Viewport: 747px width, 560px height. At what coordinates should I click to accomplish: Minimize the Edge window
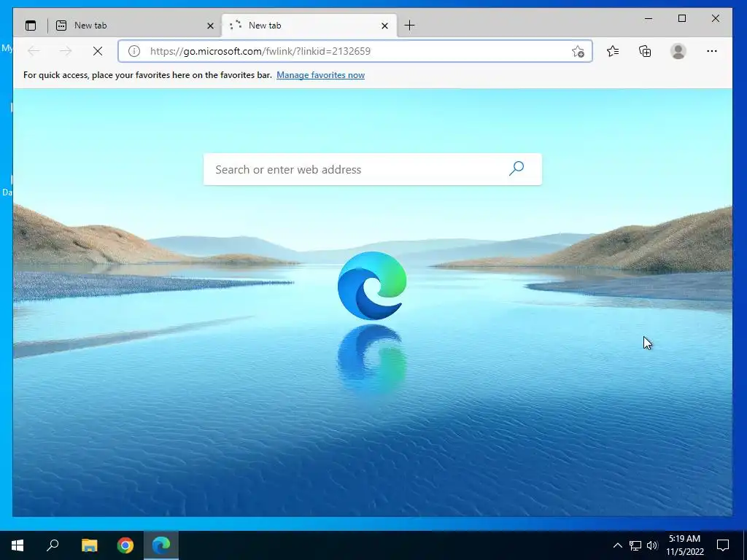click(x=649, y=18)
